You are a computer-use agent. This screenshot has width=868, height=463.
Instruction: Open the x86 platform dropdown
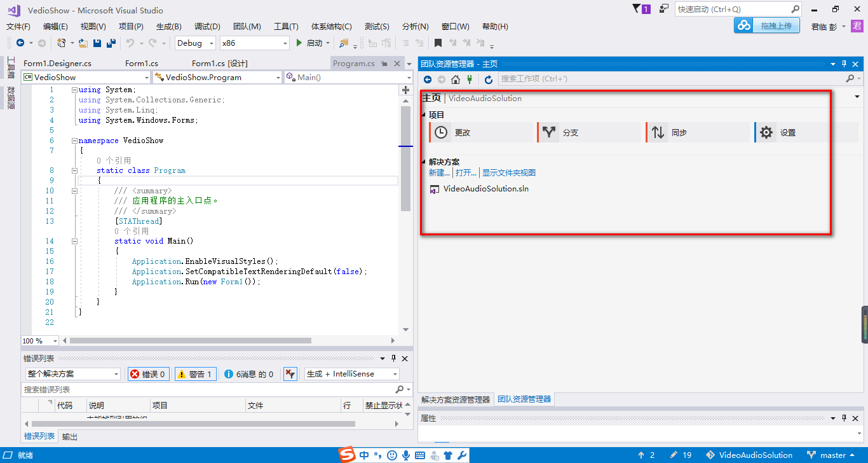click(254, 43)
